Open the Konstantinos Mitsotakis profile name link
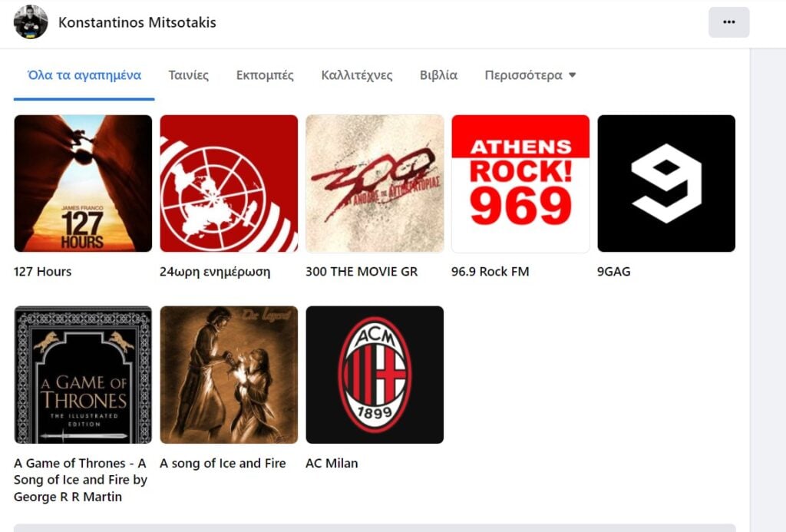Screen dimensions: 786x532 pyautogui.click(x=137, y=22)
